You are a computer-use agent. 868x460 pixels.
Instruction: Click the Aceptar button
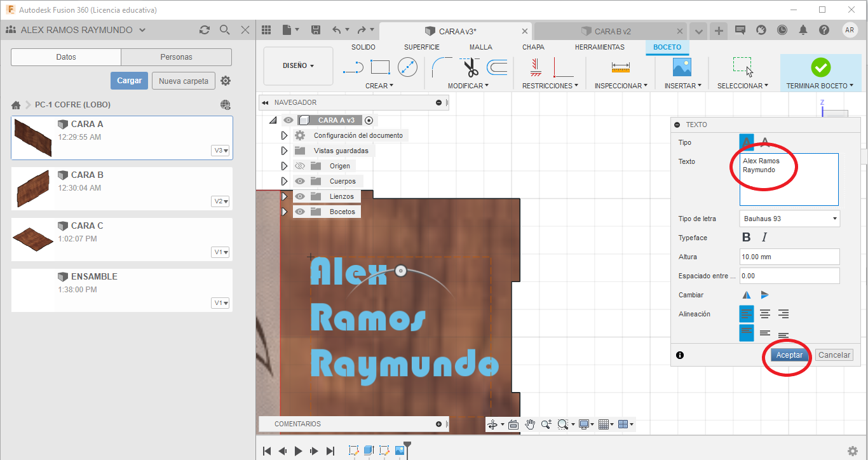(789, 355)
